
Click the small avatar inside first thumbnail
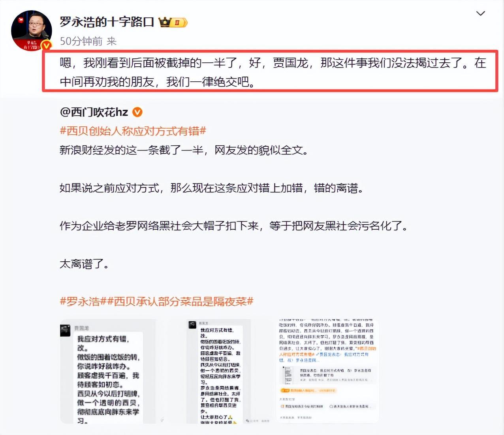(x=65, y=331)
